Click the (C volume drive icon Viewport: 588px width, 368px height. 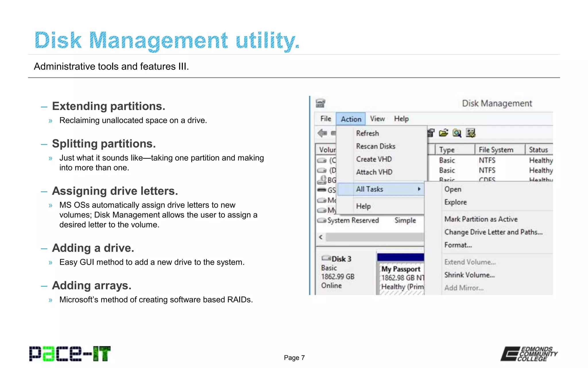coord(322,160)
